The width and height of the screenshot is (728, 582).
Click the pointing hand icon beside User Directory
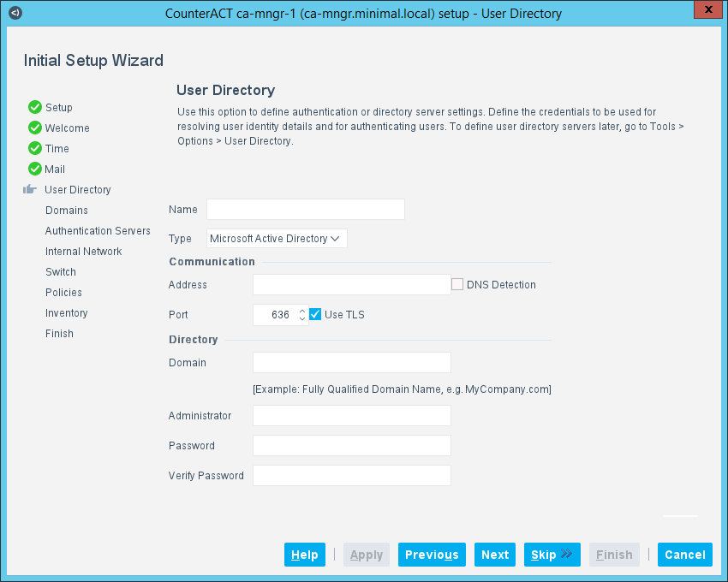[x=30, y=189]
